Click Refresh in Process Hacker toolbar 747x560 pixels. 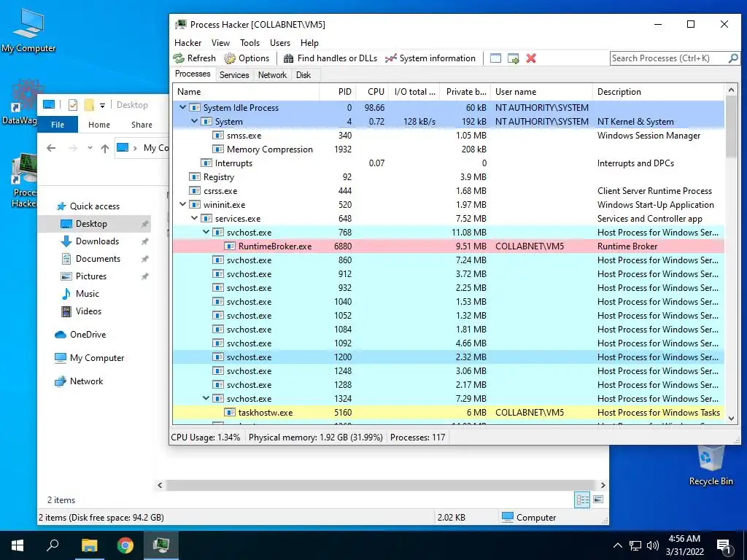[x=194, y=58]
